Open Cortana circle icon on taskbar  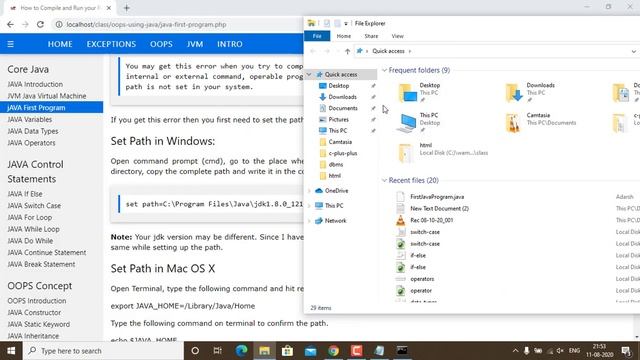tap(195, 351)
